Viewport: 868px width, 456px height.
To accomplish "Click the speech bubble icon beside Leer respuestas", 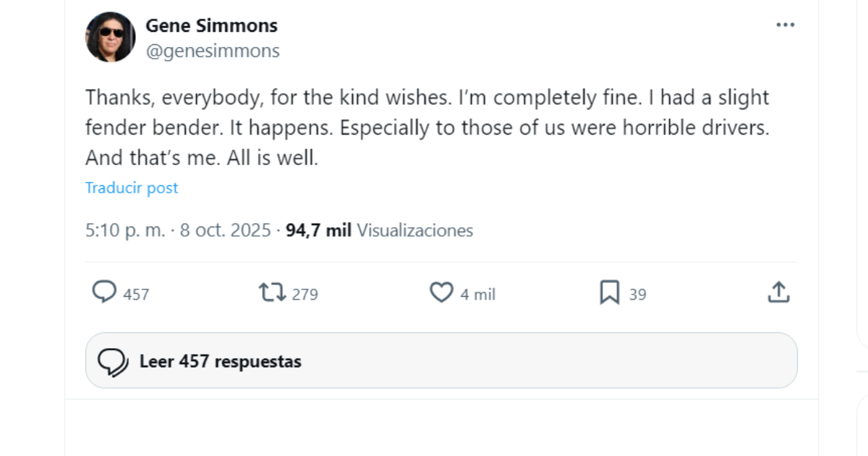I will click(112, 360).
